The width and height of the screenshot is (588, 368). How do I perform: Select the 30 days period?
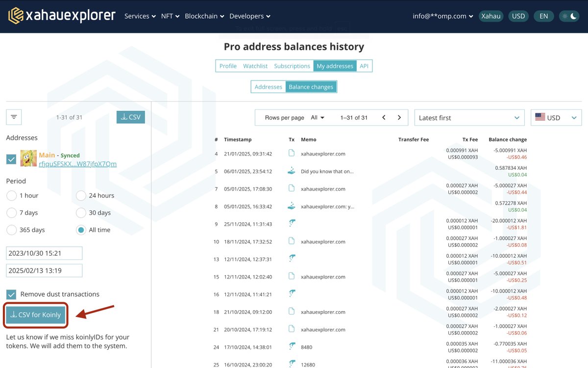pyautogui.click(x=81, y=212)
